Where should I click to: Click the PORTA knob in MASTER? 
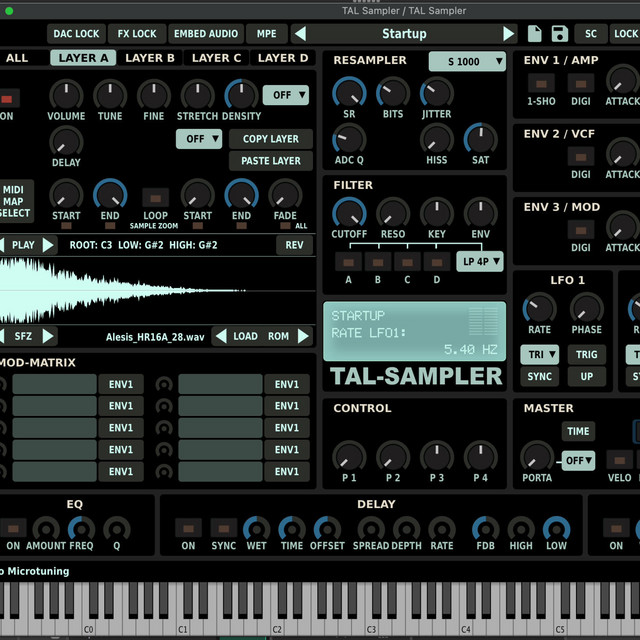[x=537, y=457]
